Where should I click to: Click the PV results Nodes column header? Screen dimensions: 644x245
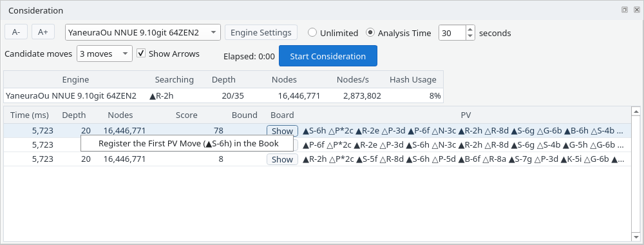pyautogui.click(x=120, y=115)
